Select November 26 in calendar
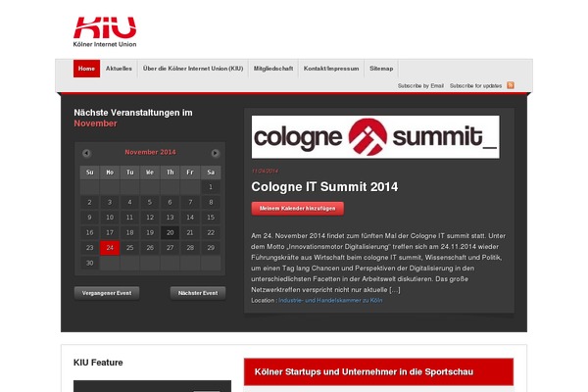The image size is (588, 392). 150,248
